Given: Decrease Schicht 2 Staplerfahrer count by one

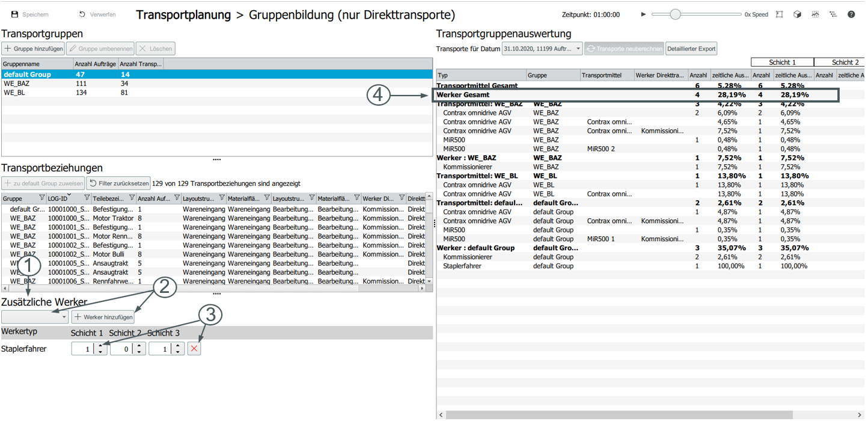Looking at the screenshot, I should tap(139, 352).
